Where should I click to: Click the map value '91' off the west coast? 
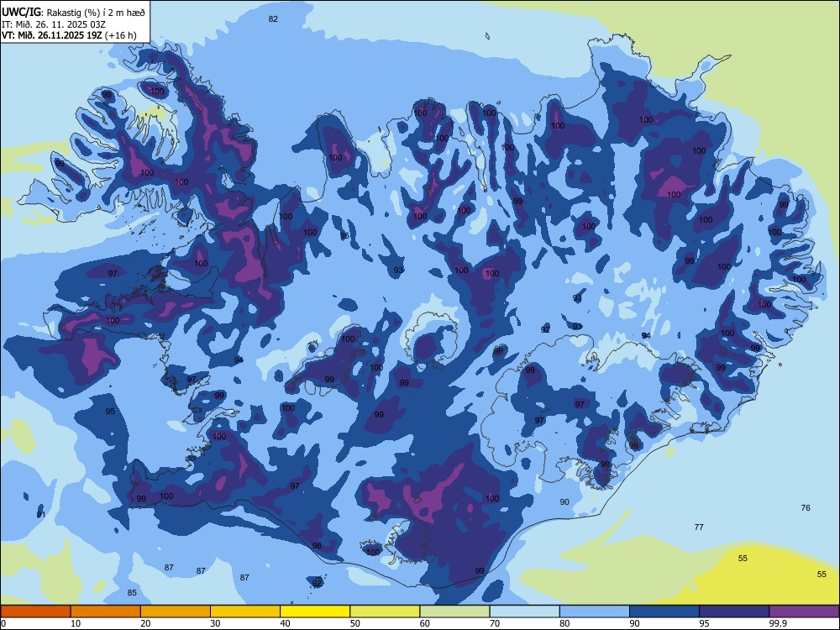(x=41, y=514)
